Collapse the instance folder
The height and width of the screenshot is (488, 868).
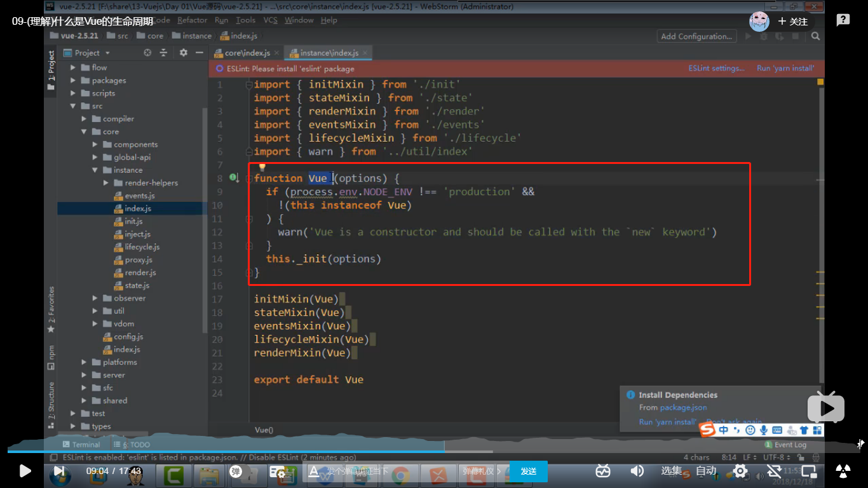coord(95,170)
